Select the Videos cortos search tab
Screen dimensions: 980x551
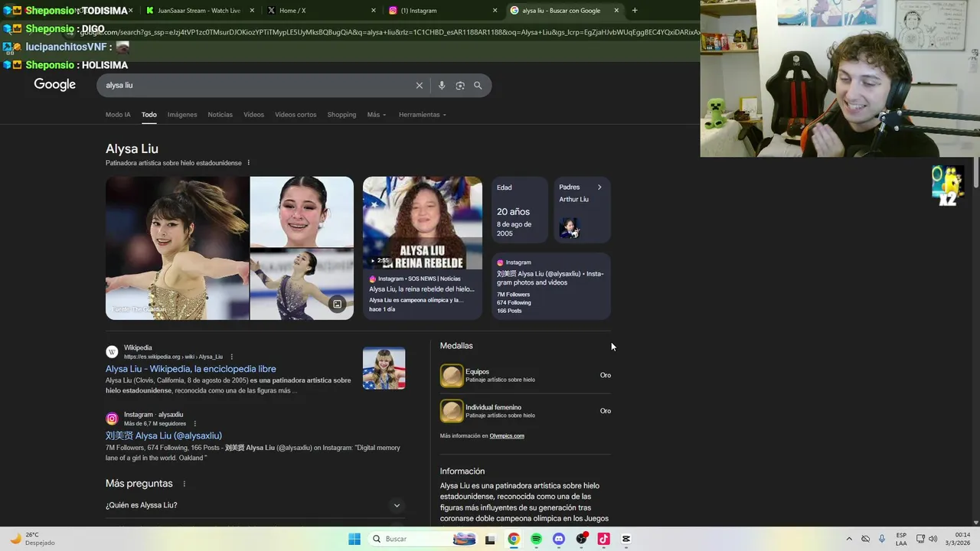click(x=296, y=115)
